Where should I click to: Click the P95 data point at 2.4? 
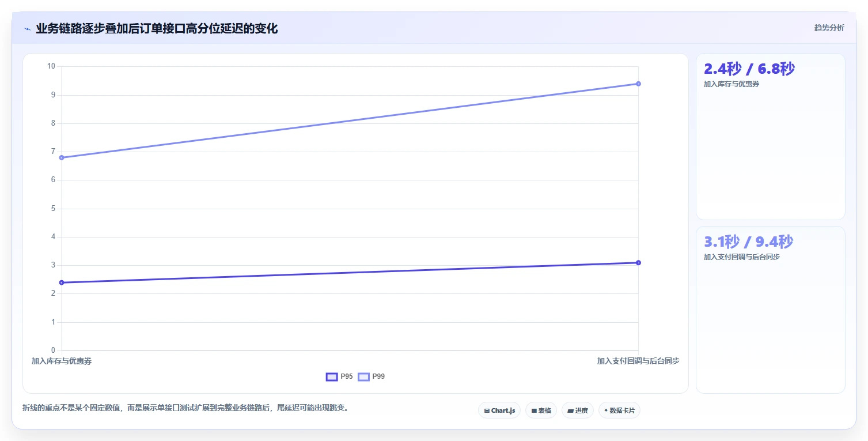(62, 282)
